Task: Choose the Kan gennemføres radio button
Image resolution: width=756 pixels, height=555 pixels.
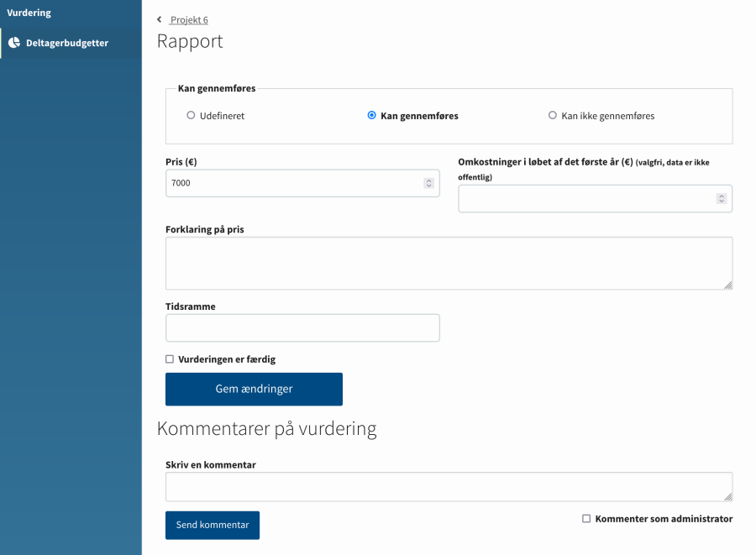Action: coord(372,116)
